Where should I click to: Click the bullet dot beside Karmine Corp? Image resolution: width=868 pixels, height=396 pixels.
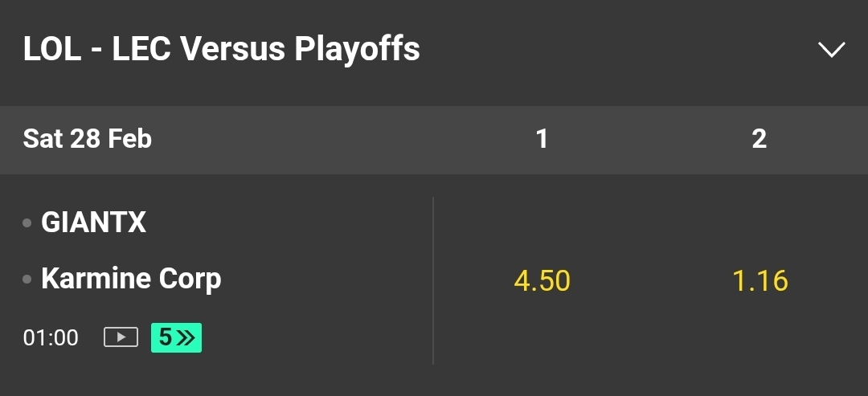27,280
